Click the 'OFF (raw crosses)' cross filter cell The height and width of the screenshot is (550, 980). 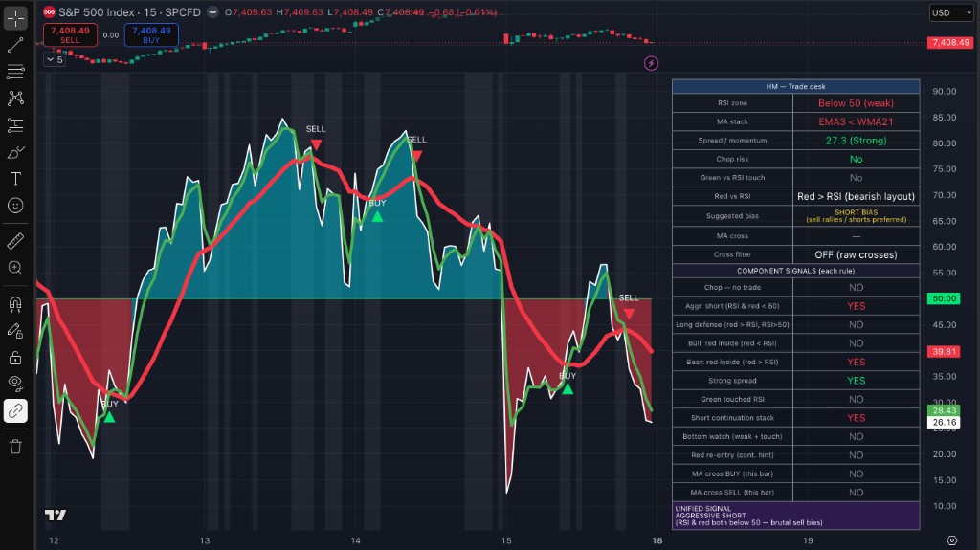coord(856,254)
